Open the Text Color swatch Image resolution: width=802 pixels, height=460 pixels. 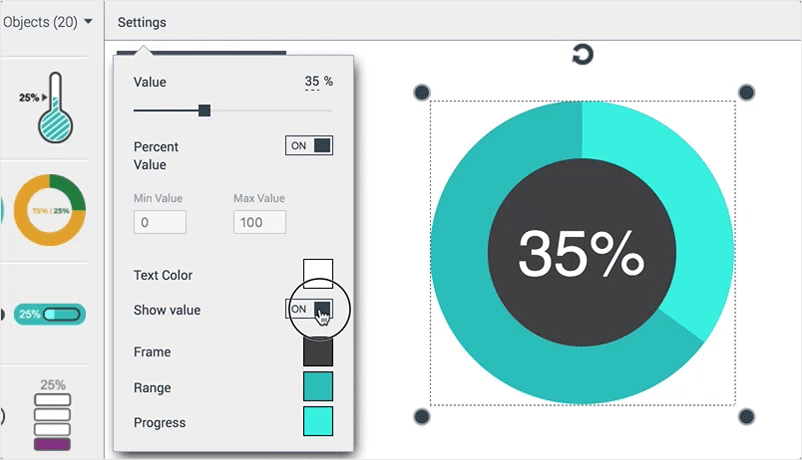pos(318,274)
